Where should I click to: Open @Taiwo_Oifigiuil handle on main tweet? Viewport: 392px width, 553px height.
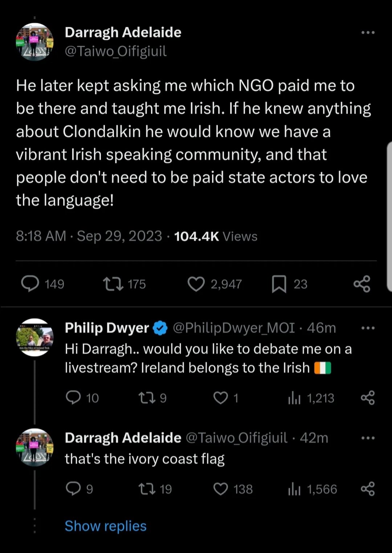pos(115,51)
